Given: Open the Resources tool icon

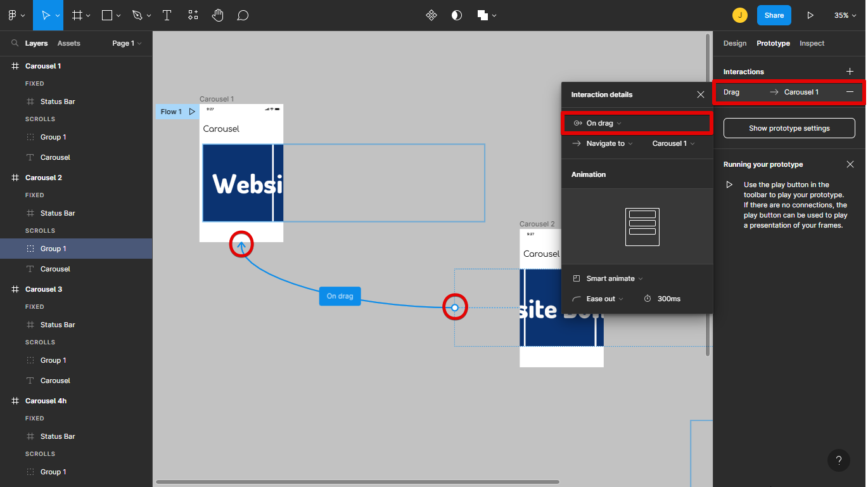Looking at the screenshot, I should coord(193,15).
